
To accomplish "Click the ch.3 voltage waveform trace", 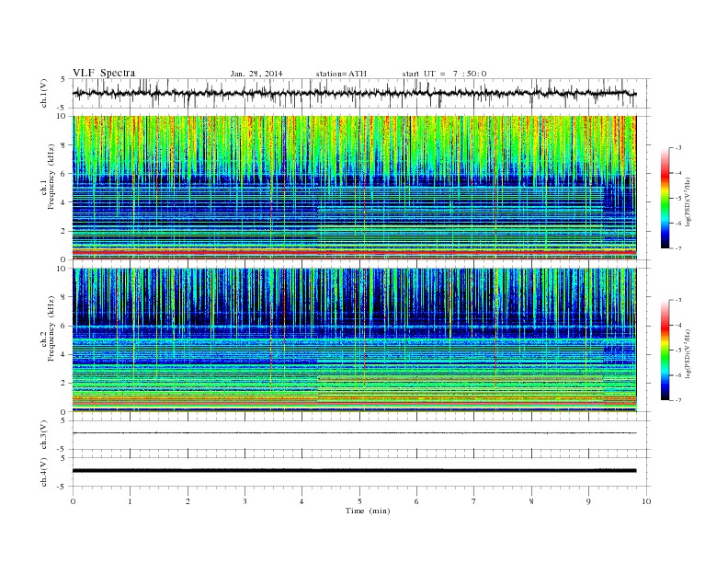I will (x=354, y=433).
